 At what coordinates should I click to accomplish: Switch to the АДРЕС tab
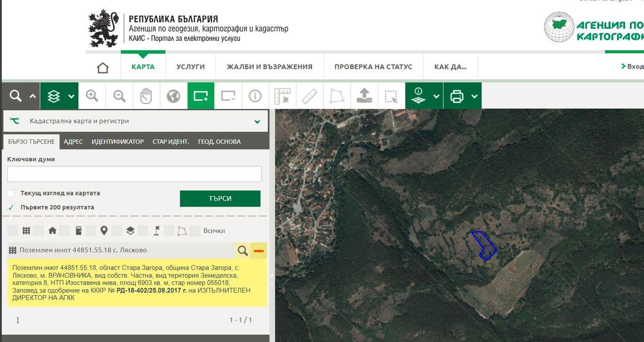pos(73,142)
